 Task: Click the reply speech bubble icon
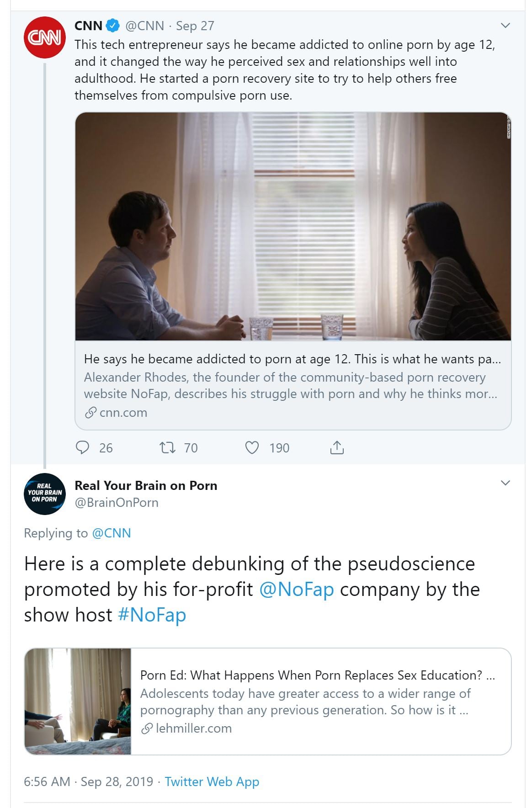(82, 447)
